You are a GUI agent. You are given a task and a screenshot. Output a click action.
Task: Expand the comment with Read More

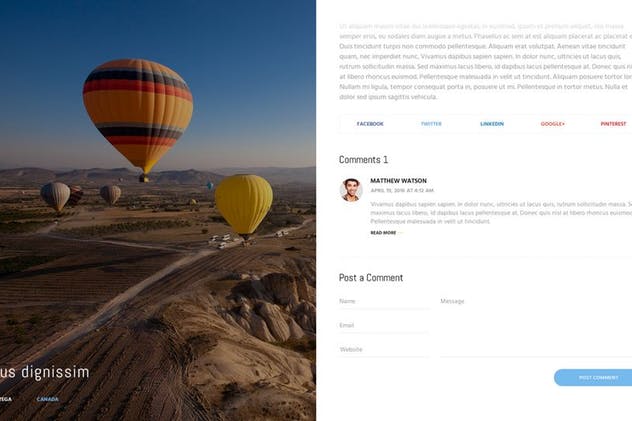[x=383, y=233]
